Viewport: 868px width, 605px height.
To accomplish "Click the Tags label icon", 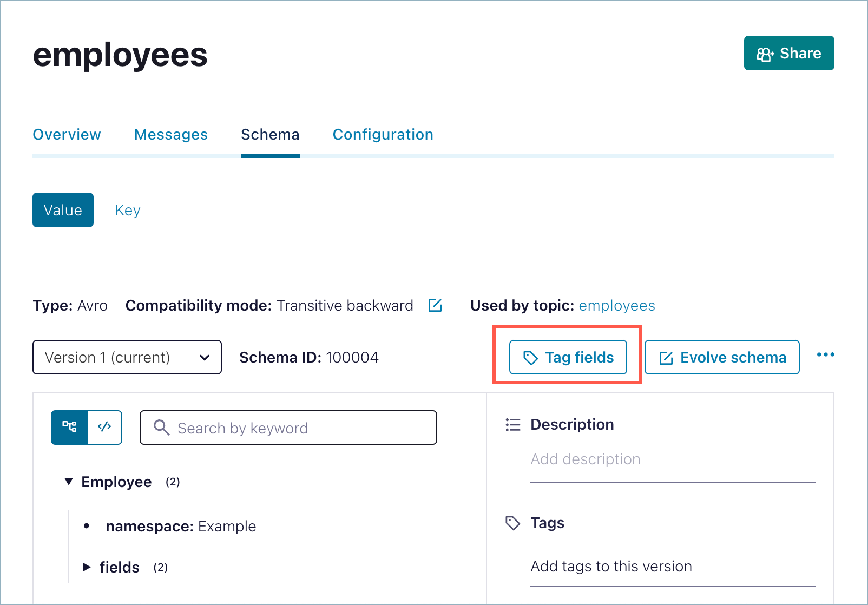I will pos(512,523).
